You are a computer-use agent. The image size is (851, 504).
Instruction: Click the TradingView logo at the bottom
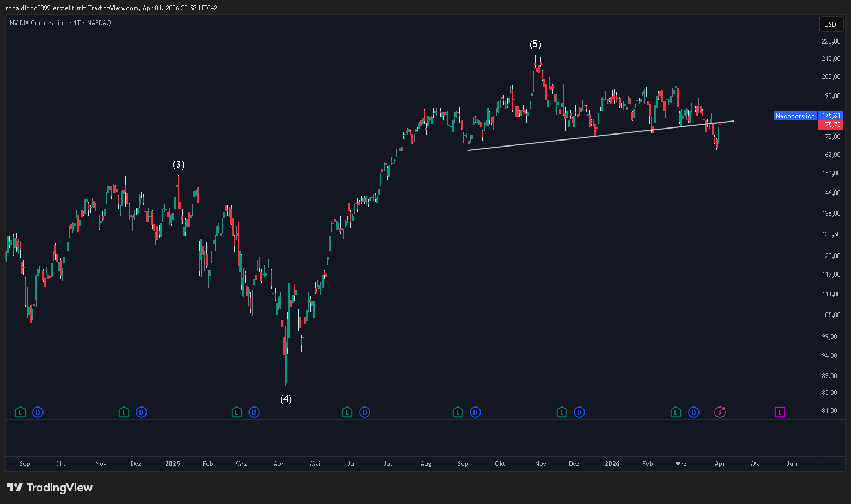[x=50, y=488]
